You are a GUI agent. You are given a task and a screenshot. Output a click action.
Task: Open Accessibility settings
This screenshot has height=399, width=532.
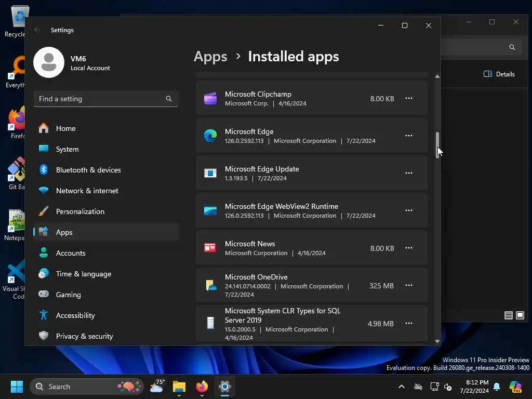tap(106, 315)
